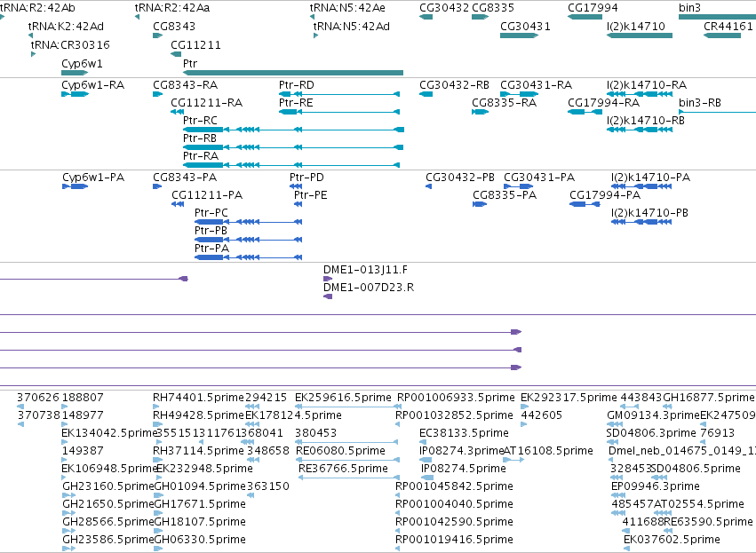Select the CG8343 gene label

tap(174, 27)
